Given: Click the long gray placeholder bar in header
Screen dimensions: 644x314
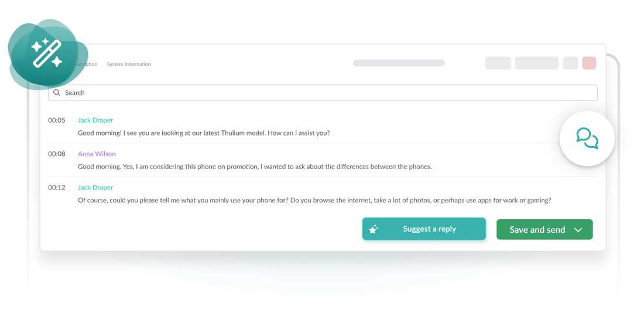Looking at the screenshot, I should click(399, 63).
